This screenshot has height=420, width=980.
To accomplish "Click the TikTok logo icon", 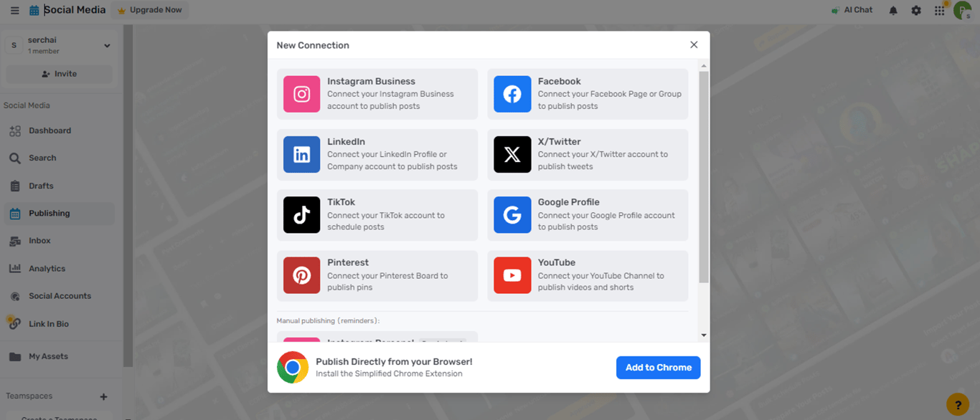I will (301, 215).
